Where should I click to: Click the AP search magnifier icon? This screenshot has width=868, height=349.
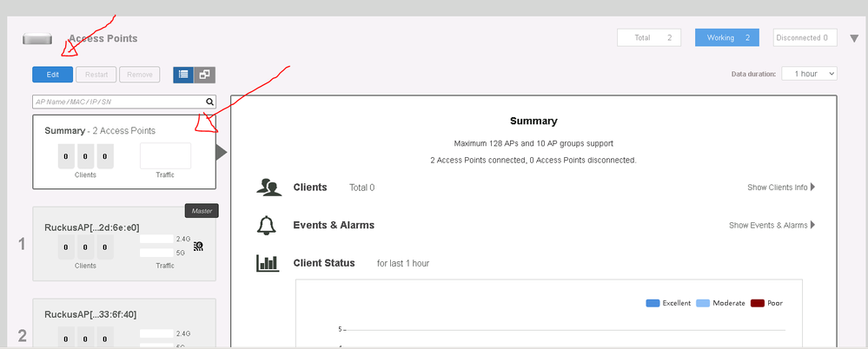(x=209, y=102)
